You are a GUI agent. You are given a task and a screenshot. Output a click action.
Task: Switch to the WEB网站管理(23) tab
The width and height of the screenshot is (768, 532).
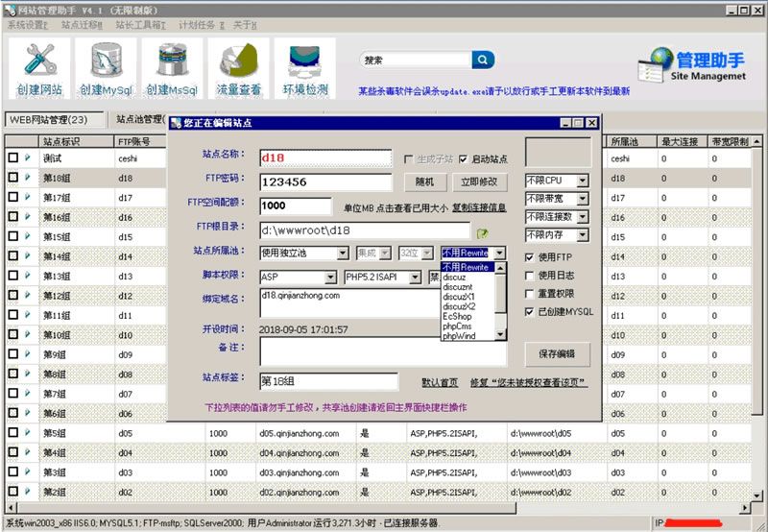[55, 120]
